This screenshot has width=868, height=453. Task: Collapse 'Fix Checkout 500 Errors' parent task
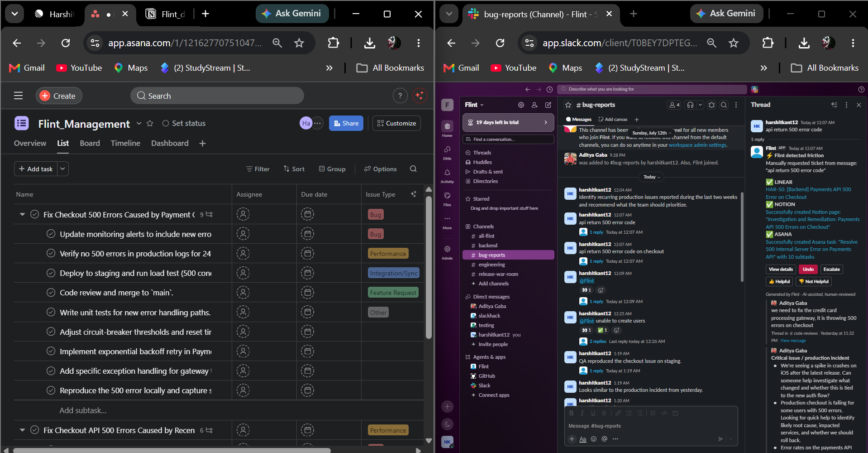pyautogui.click(x=22, y=214)
